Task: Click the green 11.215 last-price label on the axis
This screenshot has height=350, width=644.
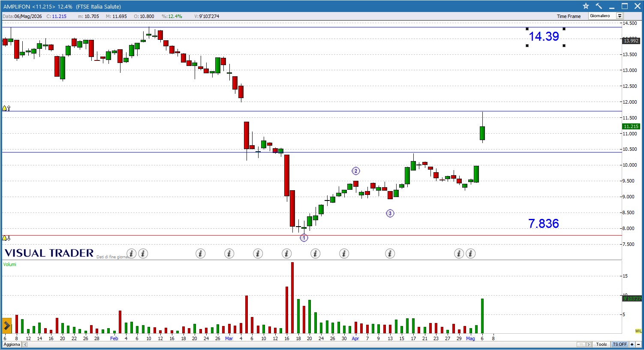Action: [x=631, y=126]
